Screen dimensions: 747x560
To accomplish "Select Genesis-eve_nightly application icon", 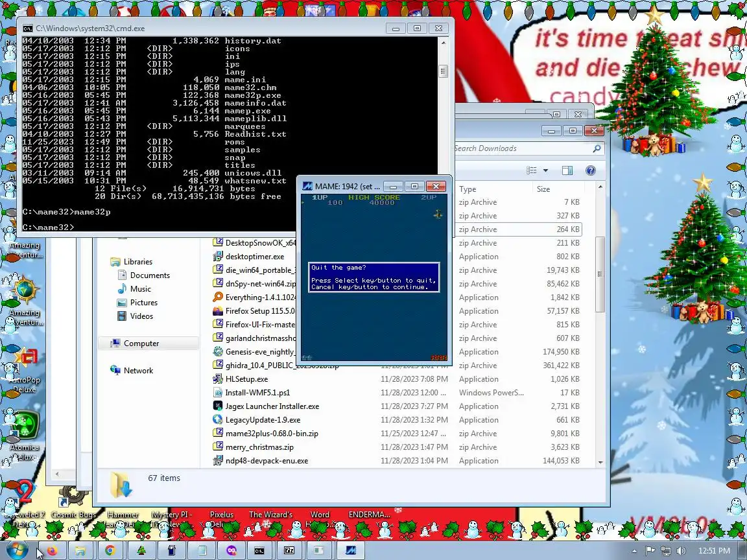I will point(218,351).
